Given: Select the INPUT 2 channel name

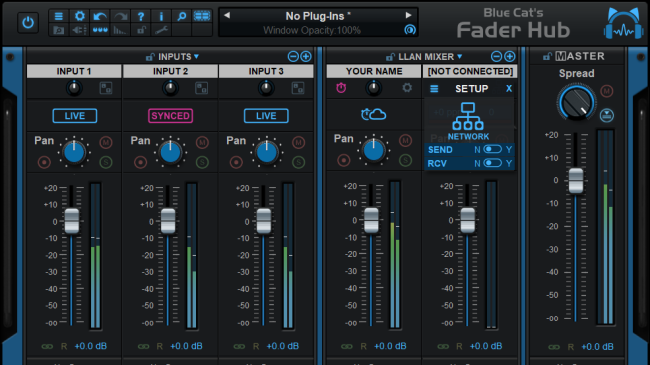Looking at the screenshot, I should click(x=170, y=71).
